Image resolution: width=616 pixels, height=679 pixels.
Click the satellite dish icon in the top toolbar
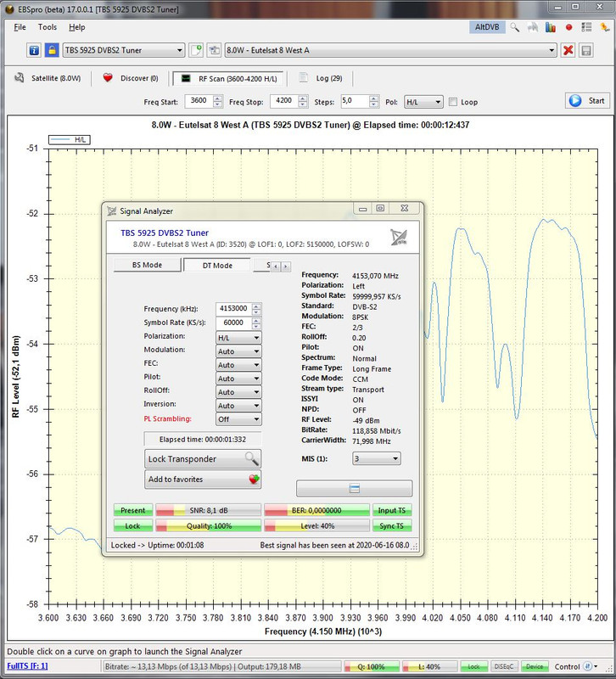[533, 27]
